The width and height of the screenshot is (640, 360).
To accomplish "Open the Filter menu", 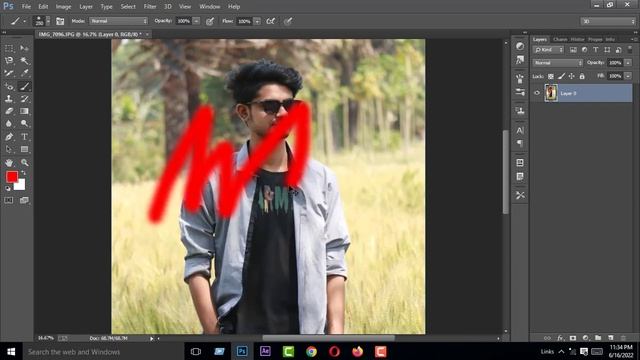I will (x=150, y=7).
